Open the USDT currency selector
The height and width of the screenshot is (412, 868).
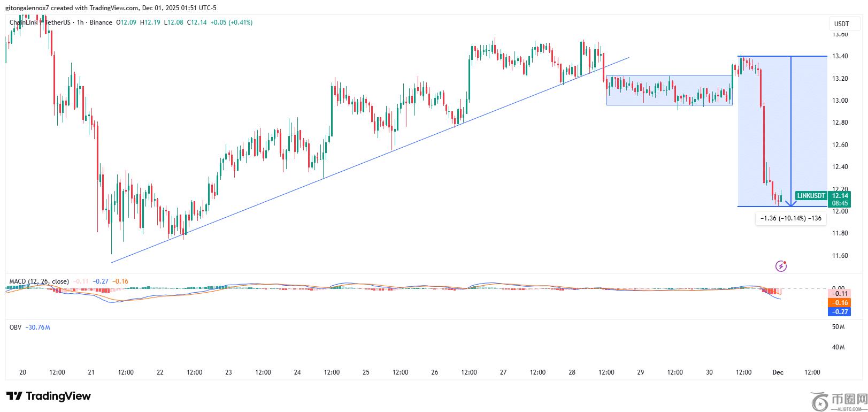point(841,24)
